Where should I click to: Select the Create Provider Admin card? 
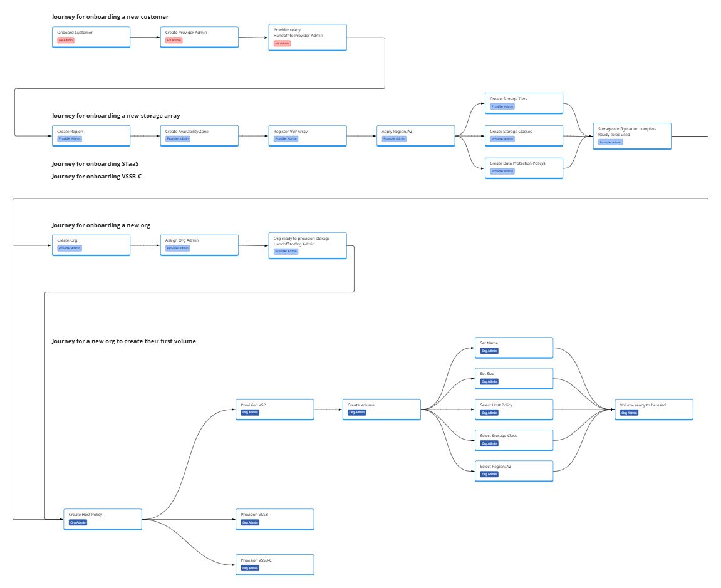[199, 37]
